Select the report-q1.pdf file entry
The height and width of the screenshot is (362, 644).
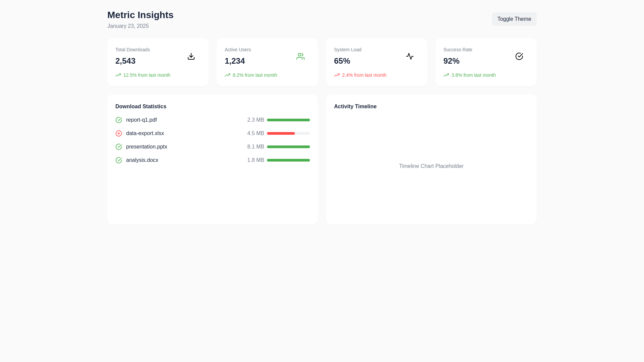pyautogui.click(x=141, y=120)
